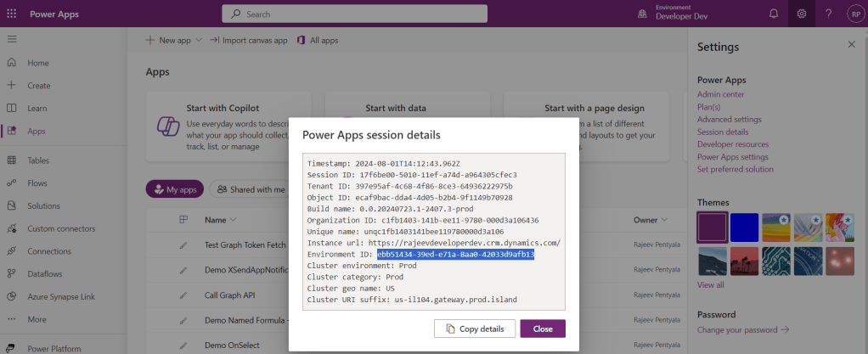Open the app launcher waffle icon
868x354 pixels.
pos(12,14)
